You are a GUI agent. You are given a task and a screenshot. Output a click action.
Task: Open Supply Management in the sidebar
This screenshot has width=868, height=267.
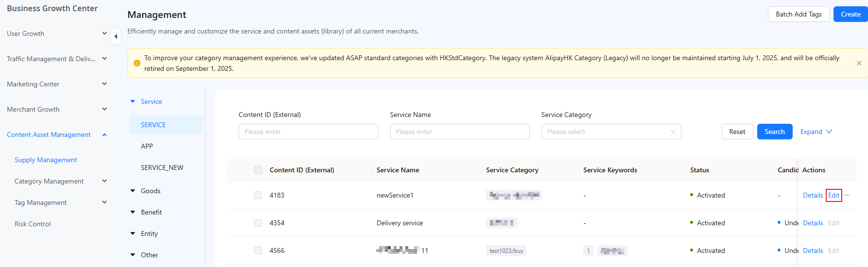pyautogui.click(x=46, y=160)
